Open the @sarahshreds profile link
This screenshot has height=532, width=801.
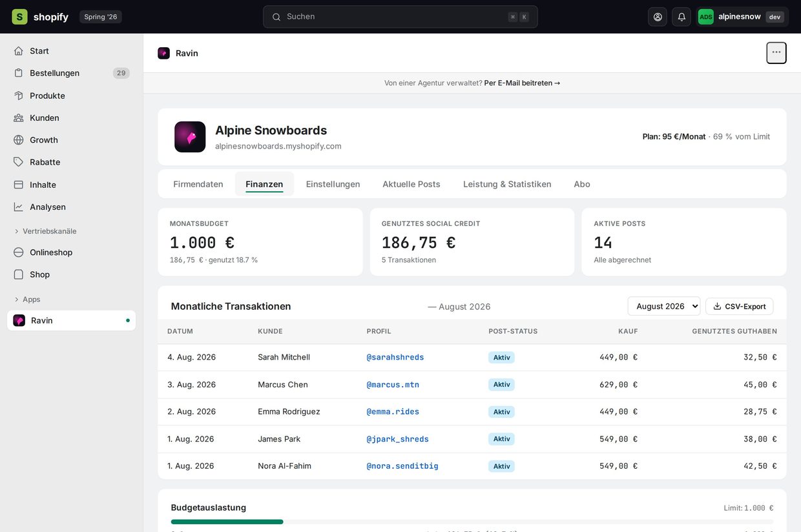pos(395,357)
